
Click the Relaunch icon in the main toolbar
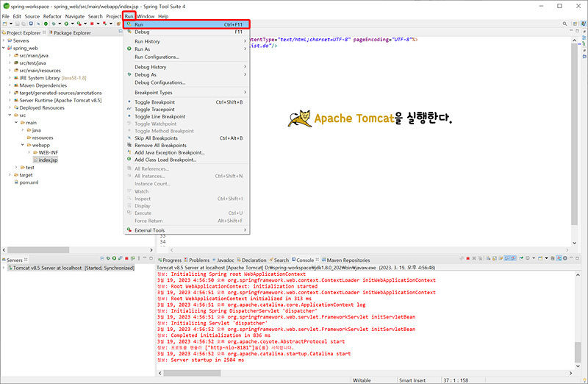tap(104, 24)
